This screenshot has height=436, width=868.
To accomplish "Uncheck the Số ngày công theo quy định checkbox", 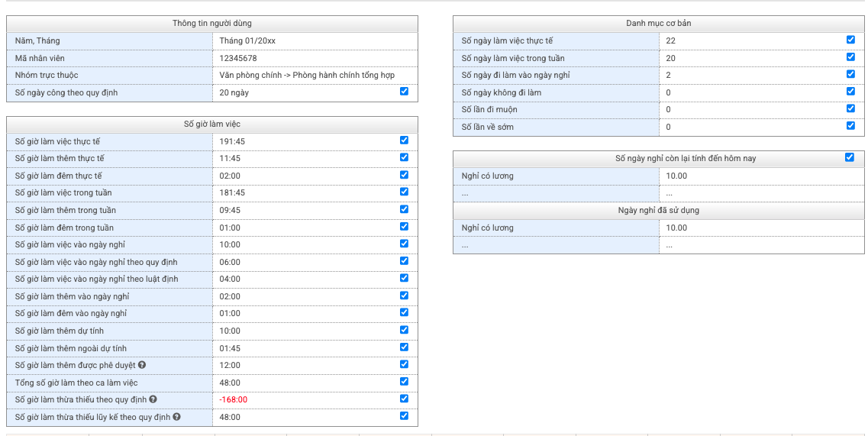I will (x=404, y=91).
